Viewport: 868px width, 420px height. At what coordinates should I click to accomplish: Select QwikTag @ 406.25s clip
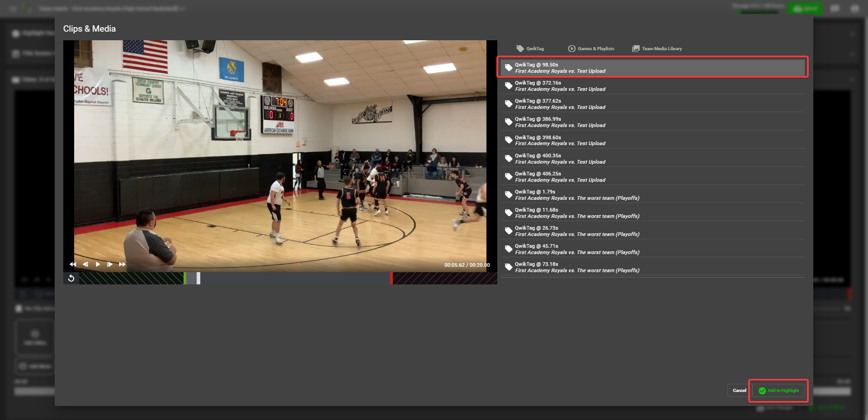coord(653,176)
